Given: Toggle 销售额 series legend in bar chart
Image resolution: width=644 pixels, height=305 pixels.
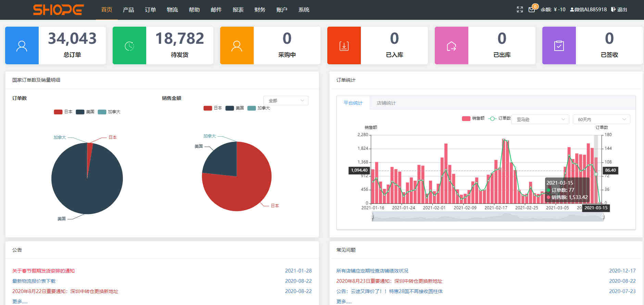Looking at the screenshot, I should 473,119.
